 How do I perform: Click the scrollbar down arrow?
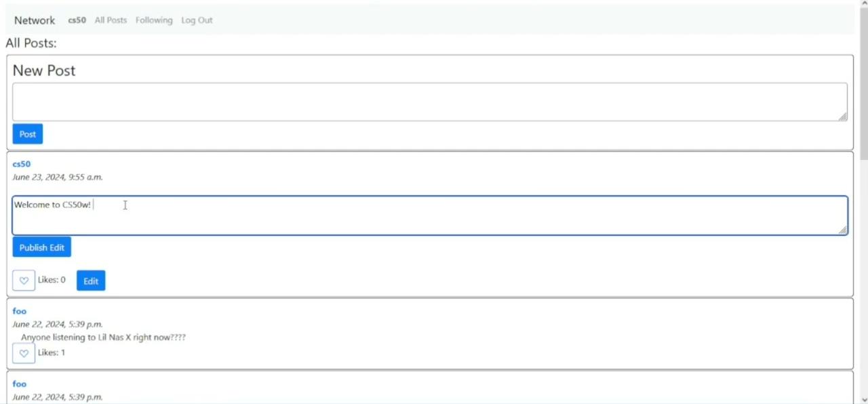point(863,399)
